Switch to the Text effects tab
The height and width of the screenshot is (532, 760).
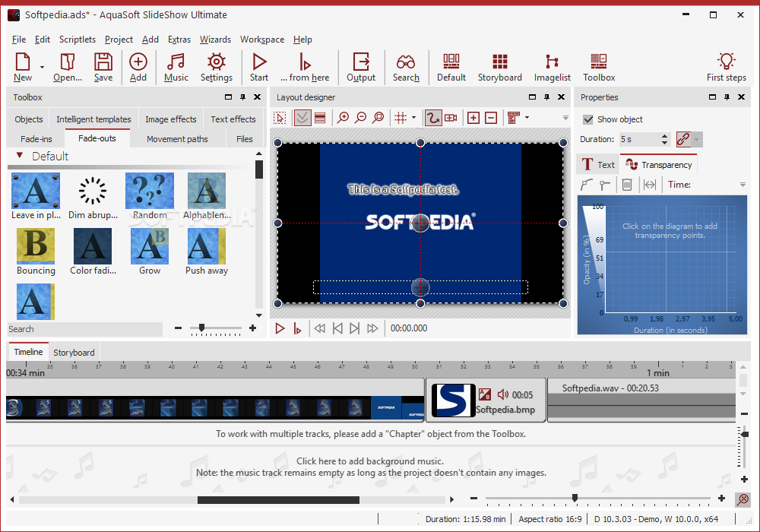[x=233, y=119]
